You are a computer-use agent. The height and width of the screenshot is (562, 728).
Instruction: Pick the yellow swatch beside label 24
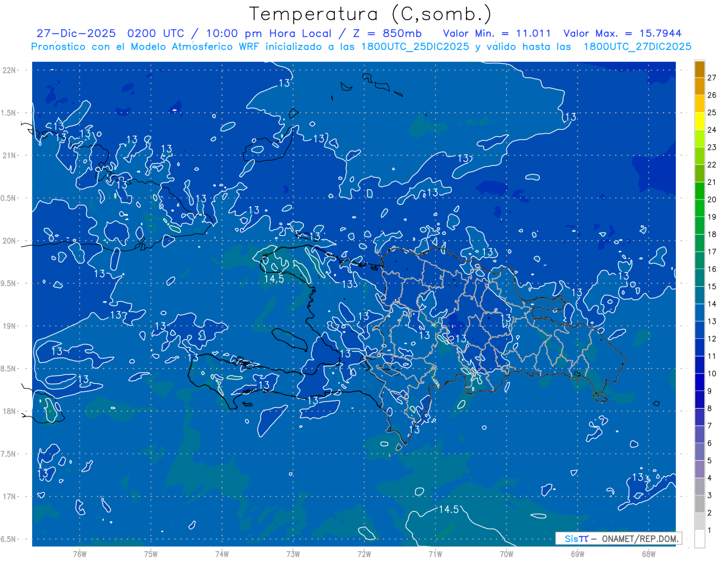(699, 121)
